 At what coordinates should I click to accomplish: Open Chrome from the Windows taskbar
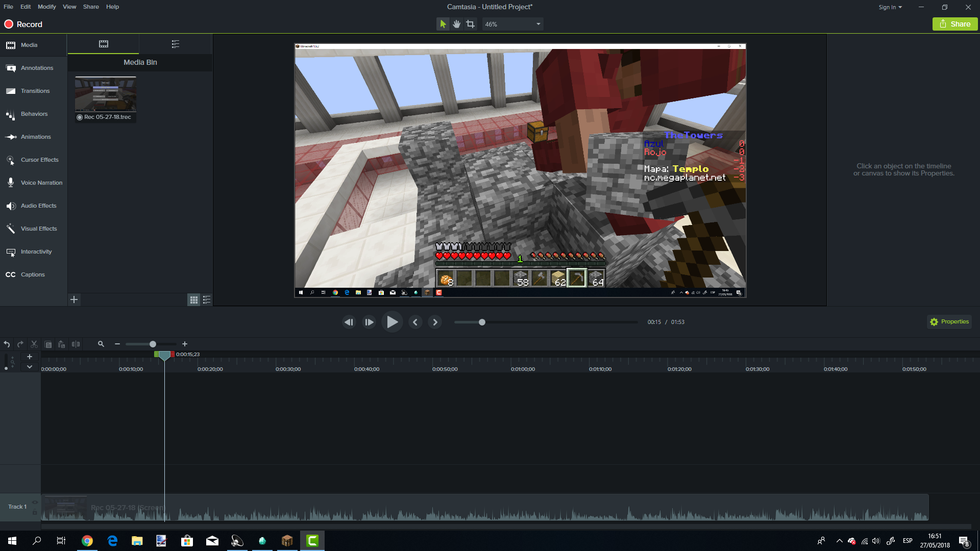pyautogui.click(x=87, y=541)
